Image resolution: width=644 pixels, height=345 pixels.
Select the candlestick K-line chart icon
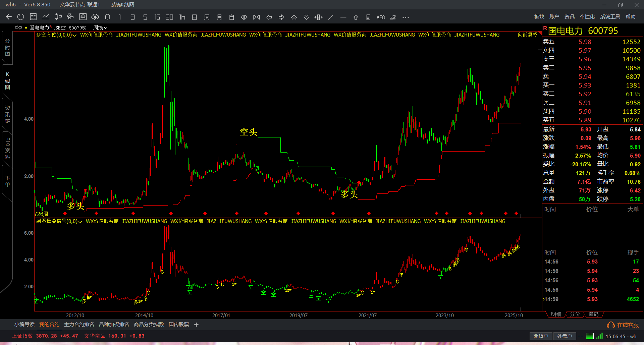tap(58, 17)
